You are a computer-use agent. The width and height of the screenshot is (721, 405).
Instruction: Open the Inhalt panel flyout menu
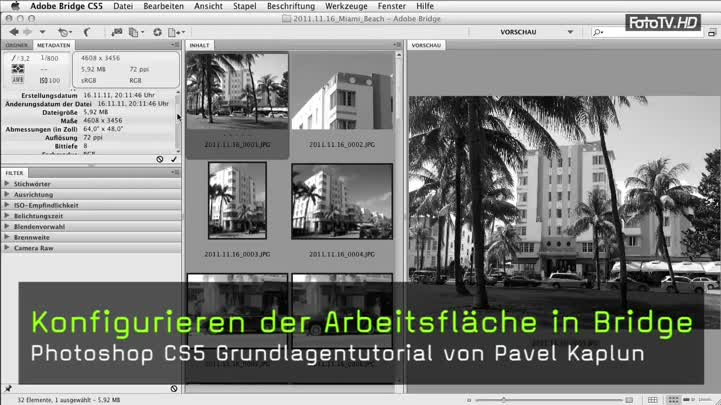point(397,45)
